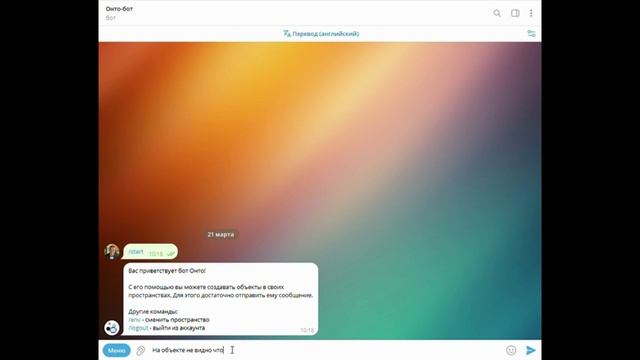This screenshot has width=640, height=360.
Task: Toggle the right sidebar panel icon
Action: click(515, 13)
